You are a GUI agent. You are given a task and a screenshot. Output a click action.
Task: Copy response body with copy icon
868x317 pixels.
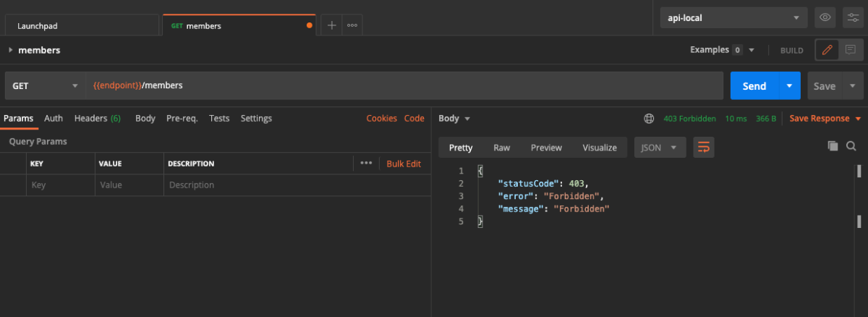pyautogui.click(x=833, y=146)
